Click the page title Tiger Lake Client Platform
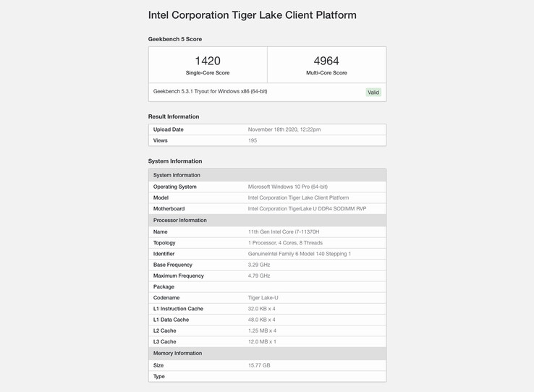Viewport: 534px width, 392px height. pyautogui.click(x=252, y=15)
